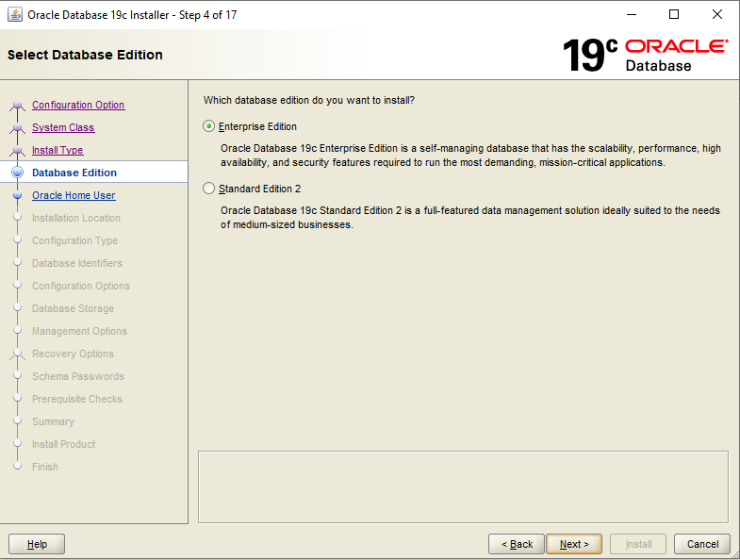Click the Recovery Options step text
This screenshot has width=740, height=560.
tap(73, 354)
